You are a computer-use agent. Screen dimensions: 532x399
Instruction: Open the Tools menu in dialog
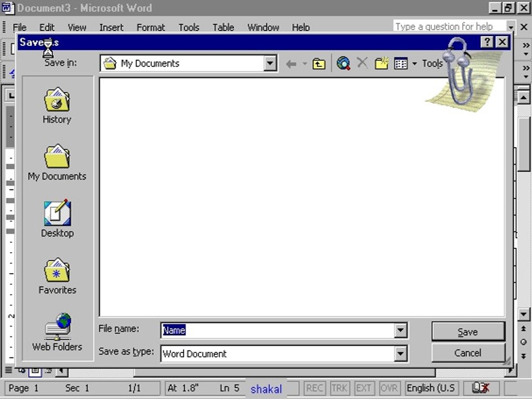tap(432, 63)
